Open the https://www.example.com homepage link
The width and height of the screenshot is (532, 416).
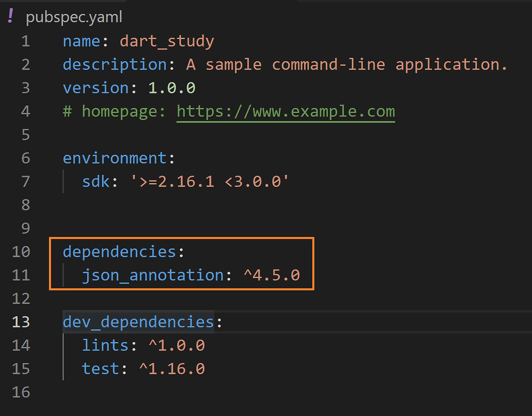click(x=285, y=111)
